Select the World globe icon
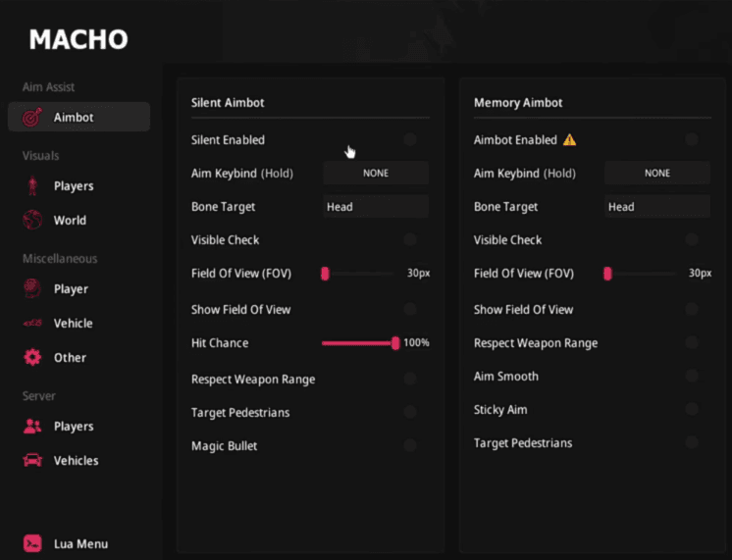The width and height of the screenshot is (732, 560). click(x=32, y=221)
